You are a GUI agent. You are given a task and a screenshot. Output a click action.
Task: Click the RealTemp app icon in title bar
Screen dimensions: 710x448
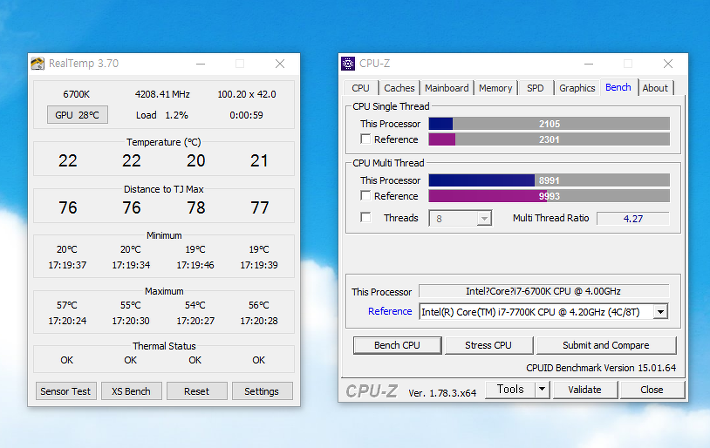38,63
